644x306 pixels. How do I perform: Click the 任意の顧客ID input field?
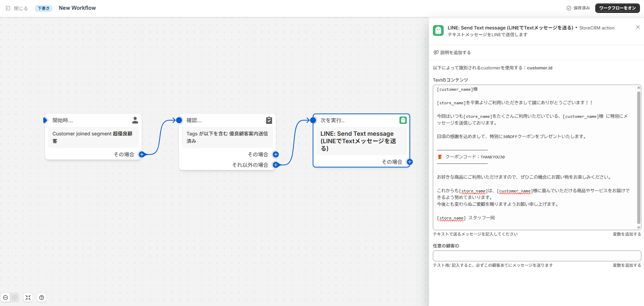point(537,256)
